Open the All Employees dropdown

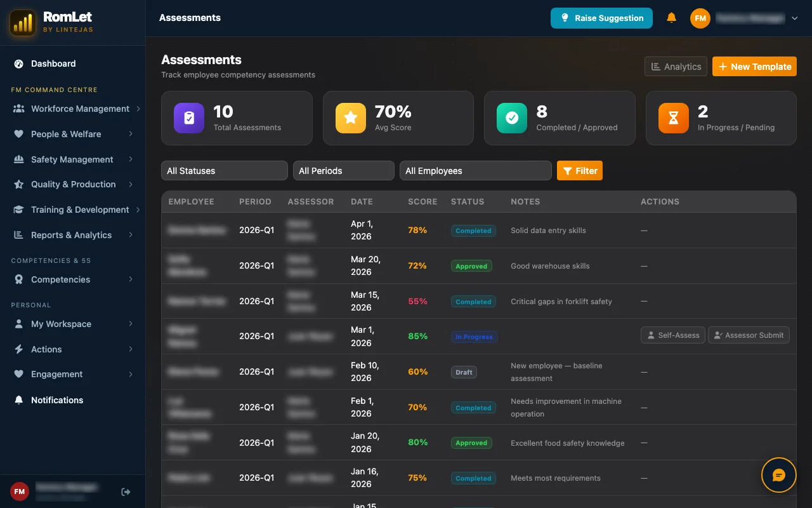pyautogui.click(x=476, y=171)
